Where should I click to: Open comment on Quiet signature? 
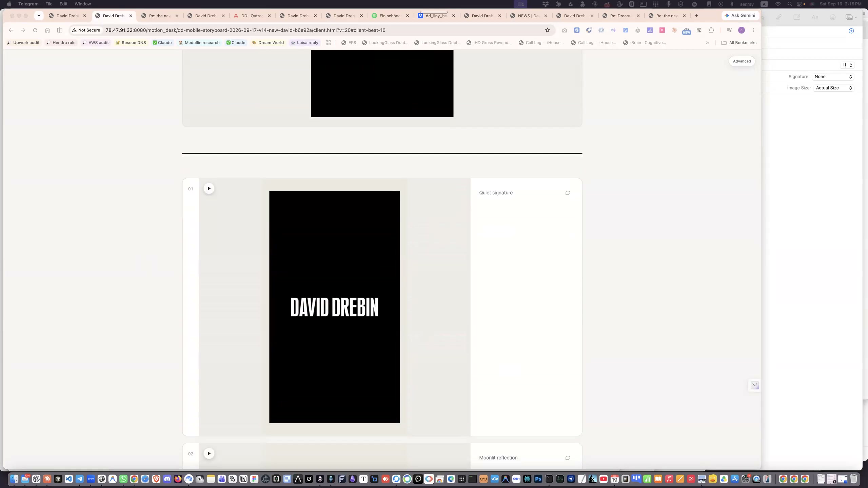[568, 193]
